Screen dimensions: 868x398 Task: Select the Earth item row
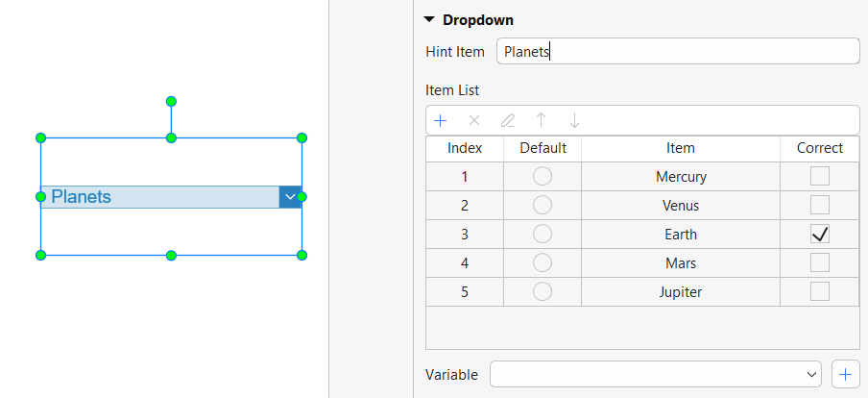point(680,234)
